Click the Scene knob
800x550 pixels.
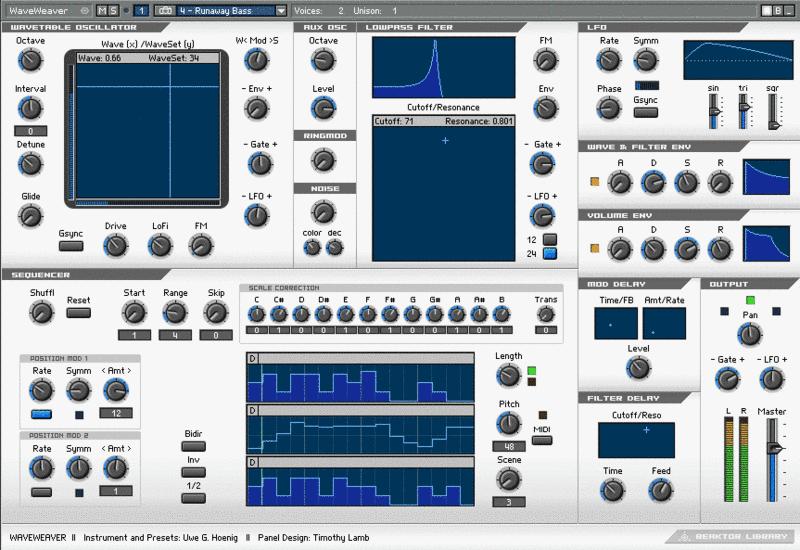(x=509, y=480)
